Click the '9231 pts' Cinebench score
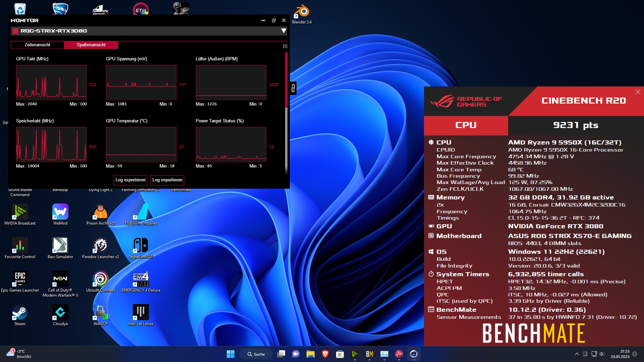The height and width of the screenshot is (362, 644). [x=576, y=125]
